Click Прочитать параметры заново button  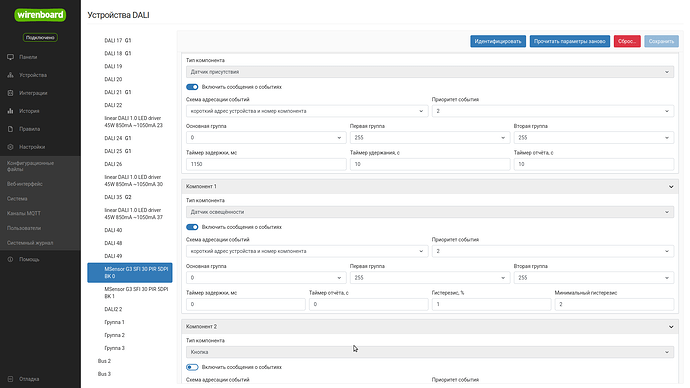569,41
